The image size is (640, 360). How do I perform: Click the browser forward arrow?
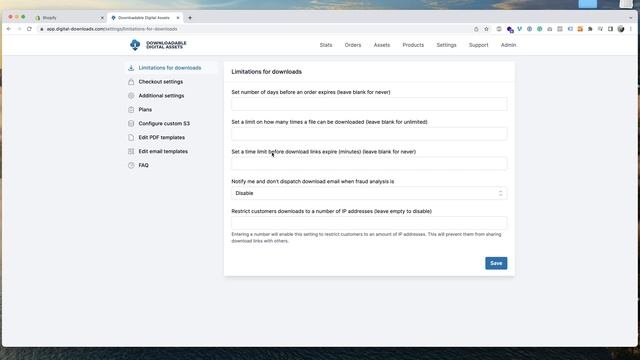click(x=19, y=29)
